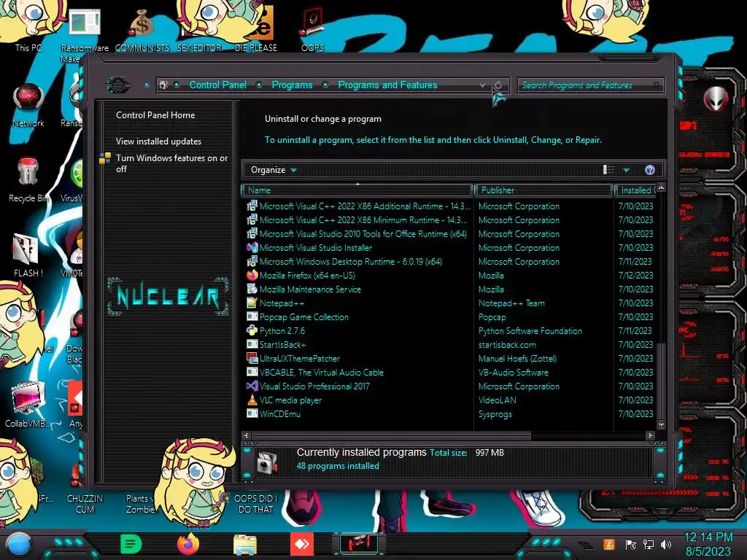Sort by the Publisher column header
Screen dimensions: 747x560
[x=543, y=190]
